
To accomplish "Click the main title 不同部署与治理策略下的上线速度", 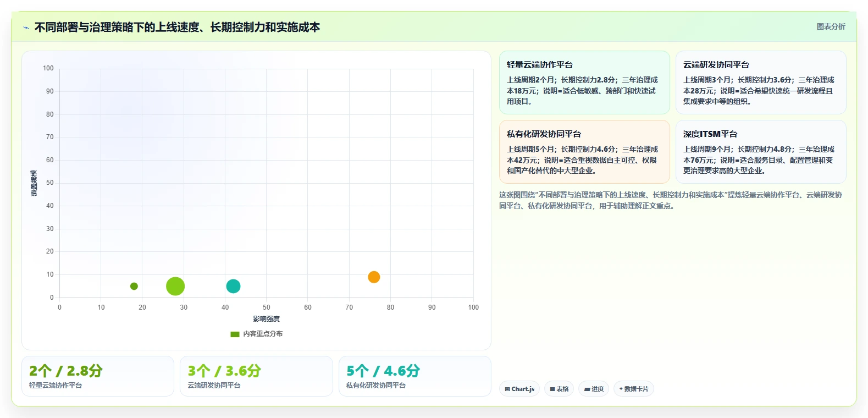I will 177,28.
